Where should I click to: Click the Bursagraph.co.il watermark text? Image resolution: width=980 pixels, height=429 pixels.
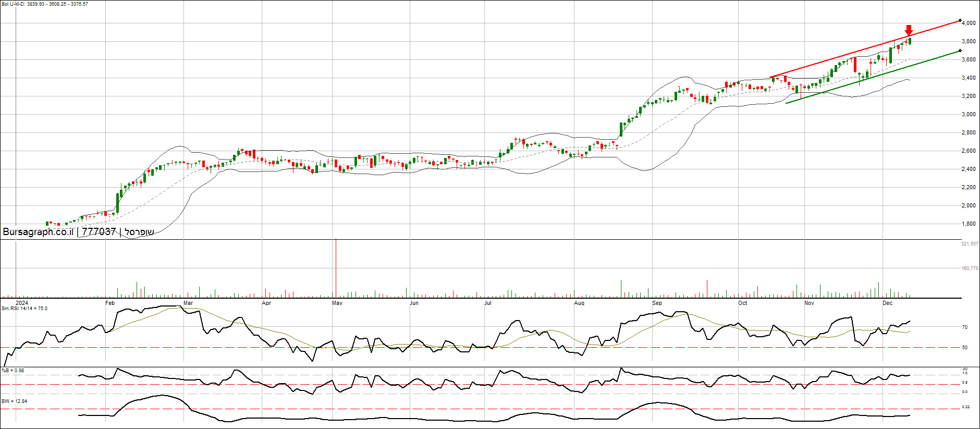tap(38, 232)
